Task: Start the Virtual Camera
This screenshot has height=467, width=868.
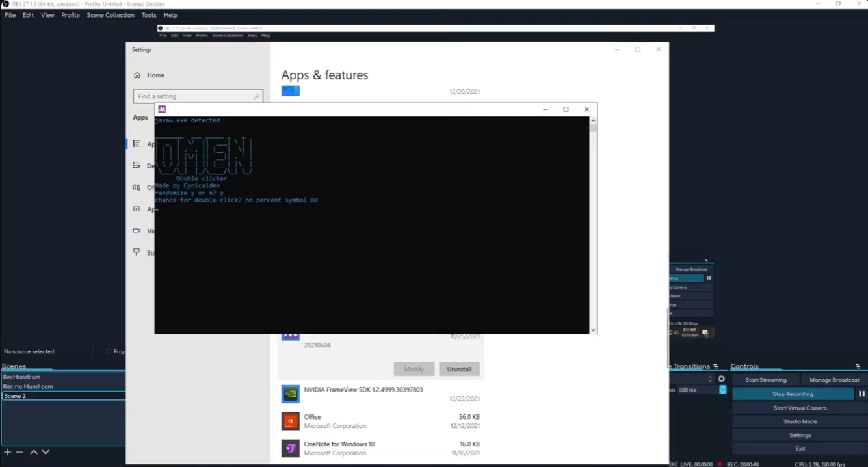Action: click(800, 408)
